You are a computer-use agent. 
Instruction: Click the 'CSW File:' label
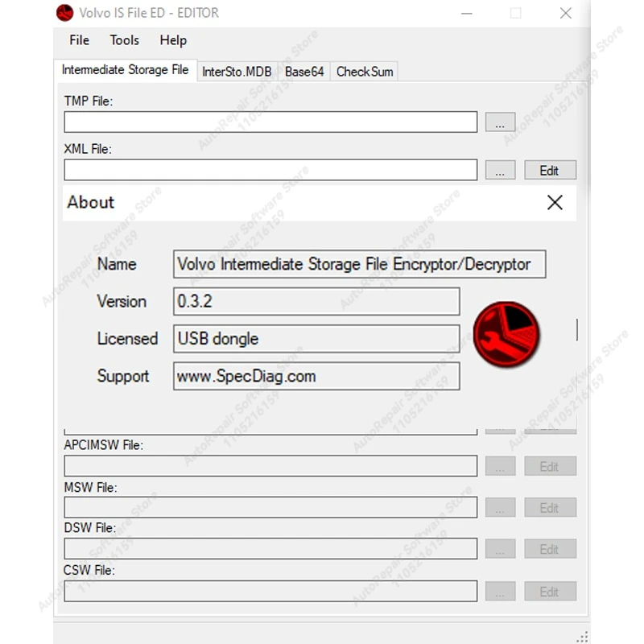point(89,570)
